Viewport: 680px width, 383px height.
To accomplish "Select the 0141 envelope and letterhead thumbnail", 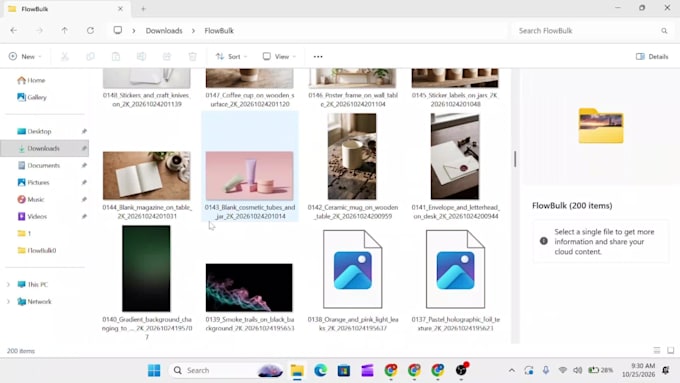I will pos(455,157).
